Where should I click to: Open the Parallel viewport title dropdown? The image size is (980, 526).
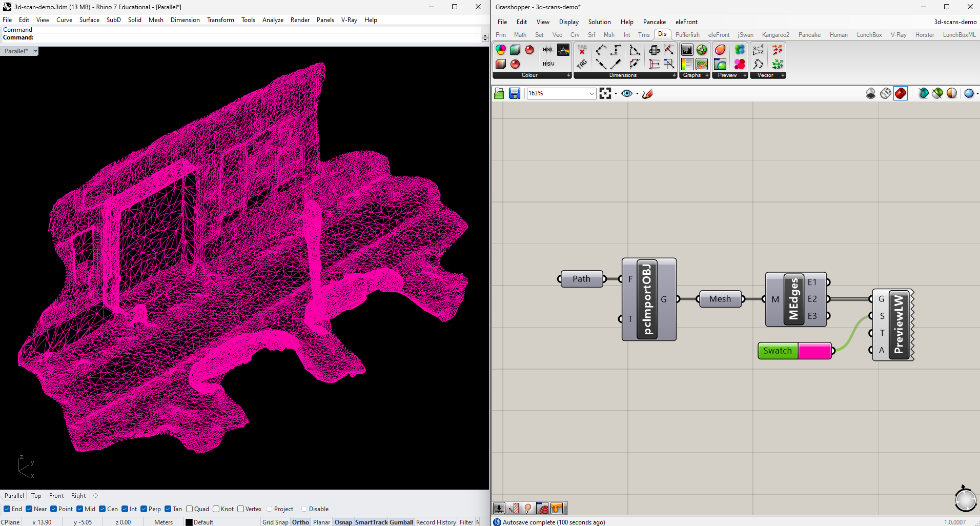pos(35,51)
